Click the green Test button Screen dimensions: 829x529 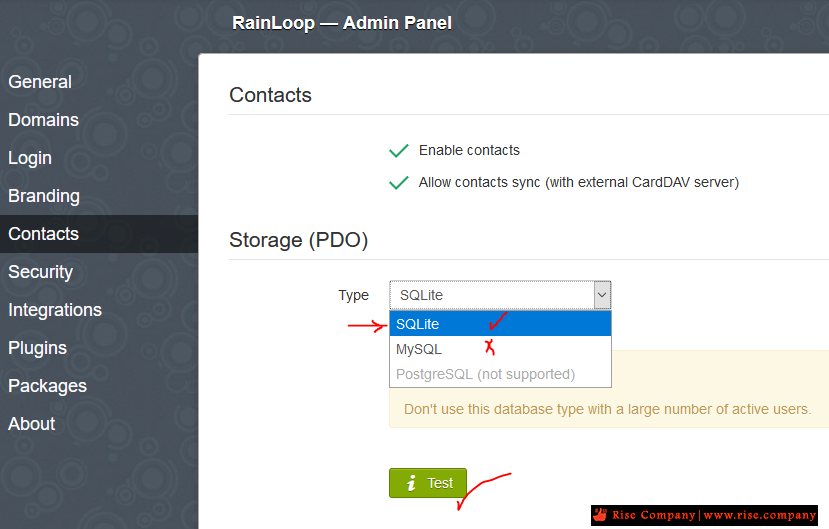pyautogui.click(x=428, y=483)
